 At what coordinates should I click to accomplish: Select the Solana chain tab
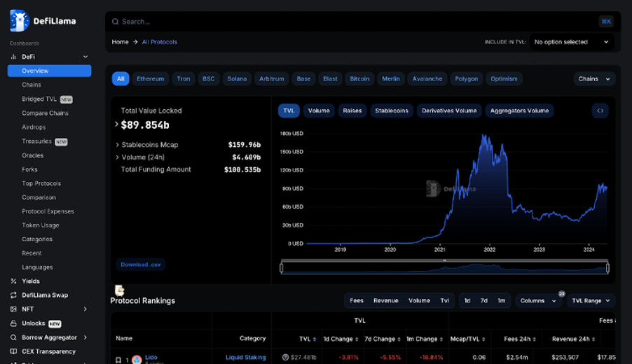237,79
